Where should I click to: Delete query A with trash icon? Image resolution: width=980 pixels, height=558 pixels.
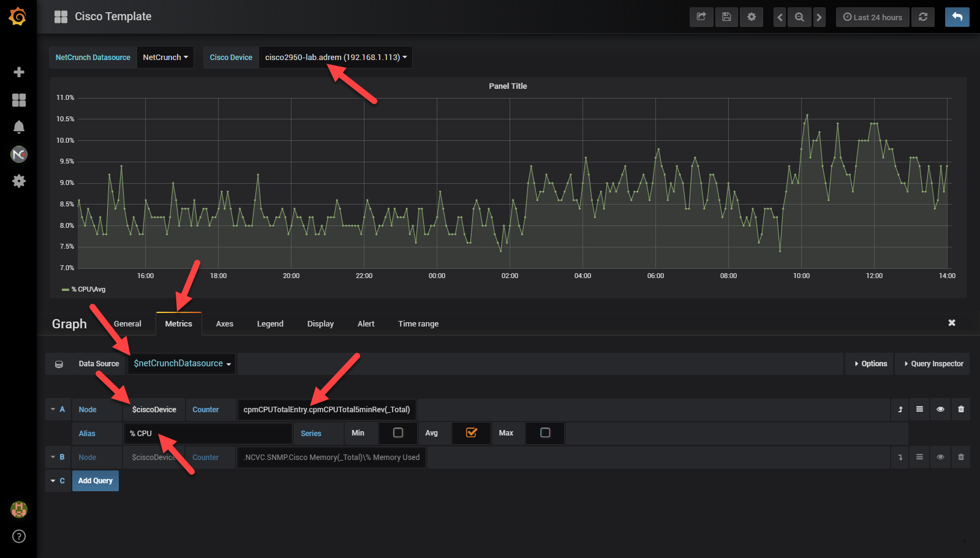coord(961,409)
